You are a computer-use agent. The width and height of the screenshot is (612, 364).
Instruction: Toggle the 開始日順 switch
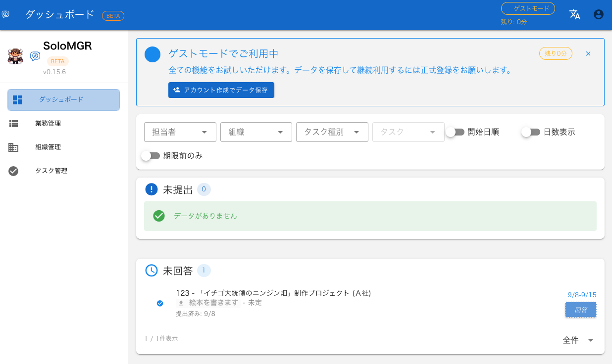[x=455, y=132]
